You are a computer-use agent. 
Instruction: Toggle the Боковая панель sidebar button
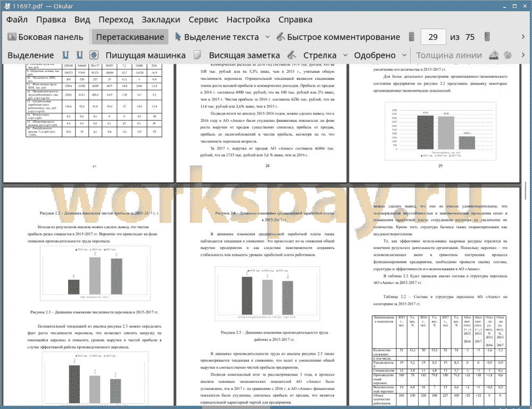click(45, 37)
